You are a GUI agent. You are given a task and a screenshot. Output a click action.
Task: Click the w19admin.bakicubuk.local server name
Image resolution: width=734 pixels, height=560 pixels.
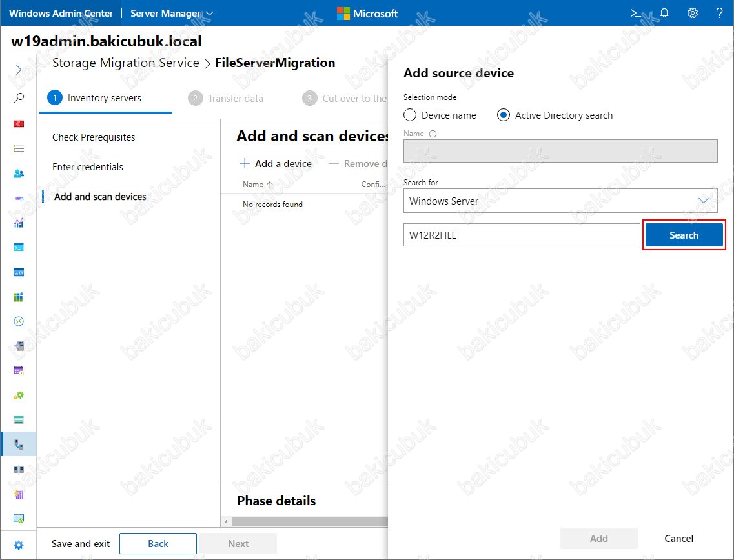[107, 41]
